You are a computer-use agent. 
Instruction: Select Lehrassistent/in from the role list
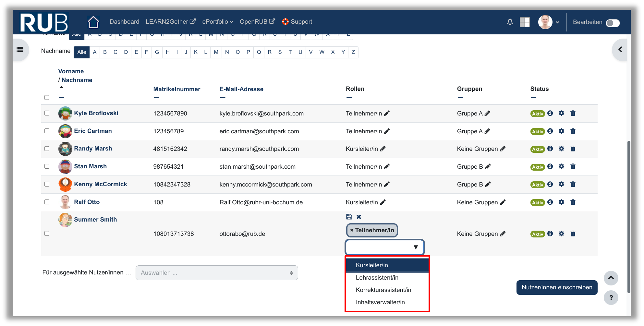point(377,278)
